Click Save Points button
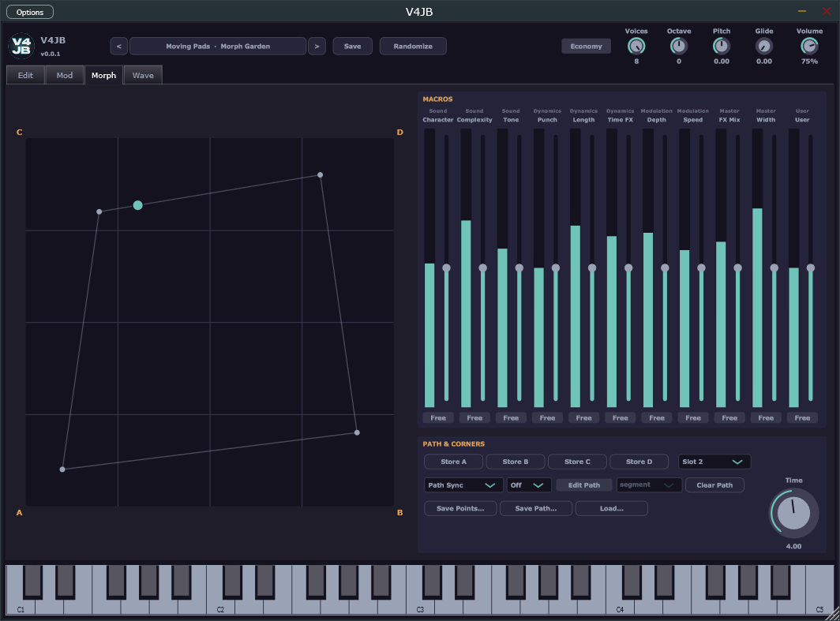840x621 pixels. coord(460,508)
